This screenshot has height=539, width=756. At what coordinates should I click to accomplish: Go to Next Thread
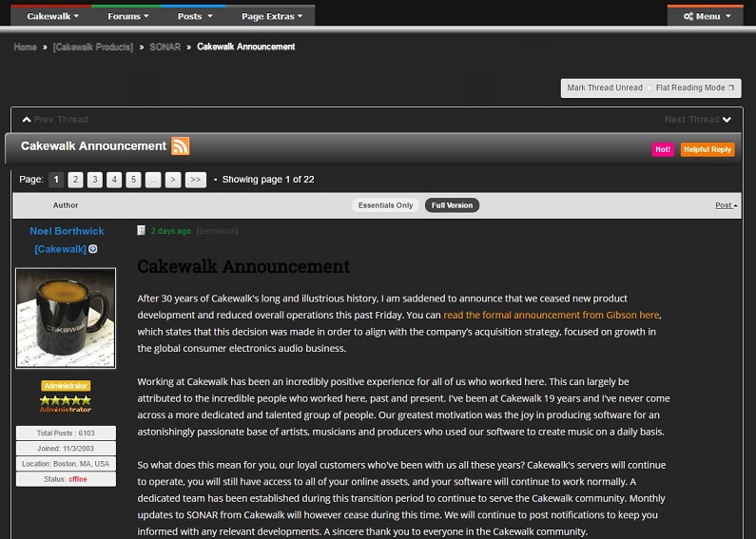point(698,120)
